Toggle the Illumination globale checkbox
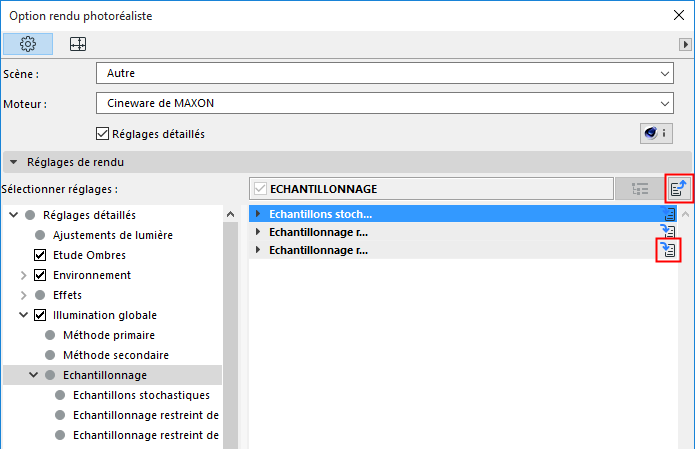 pos(40,315)
